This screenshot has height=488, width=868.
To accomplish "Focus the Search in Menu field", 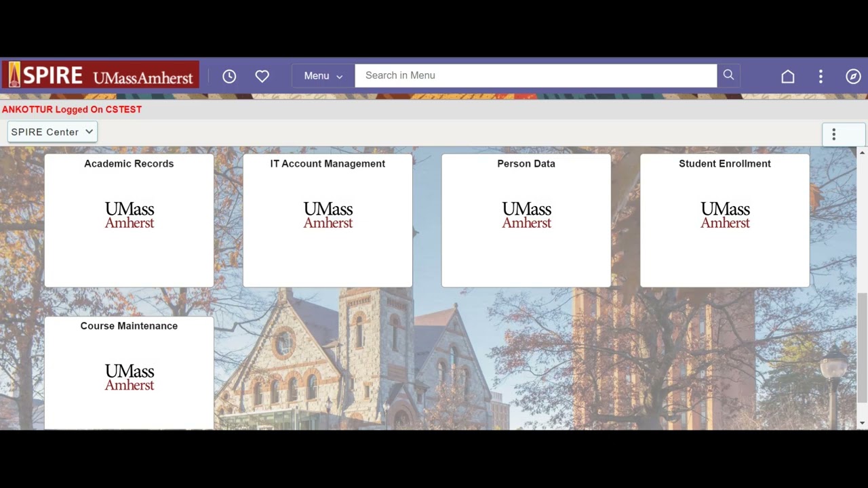I will pyautogui.click(x=536, y=75).
